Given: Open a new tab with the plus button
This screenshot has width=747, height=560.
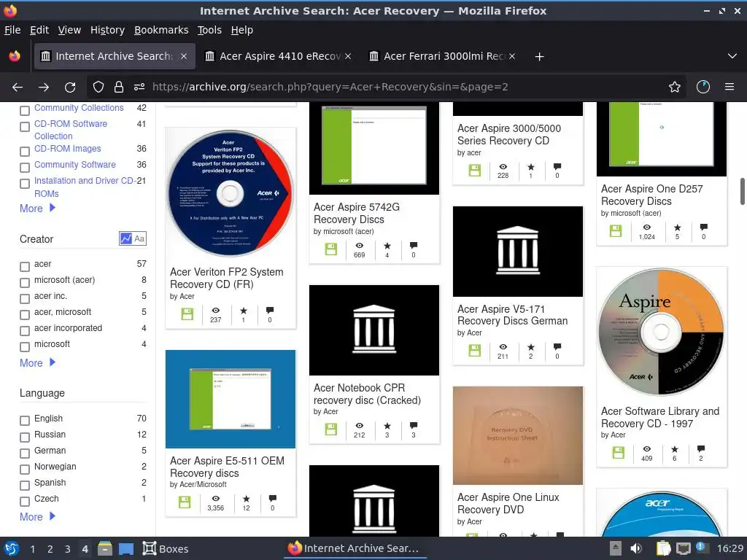Looking at the screenshot, I should tap(539, 57).
